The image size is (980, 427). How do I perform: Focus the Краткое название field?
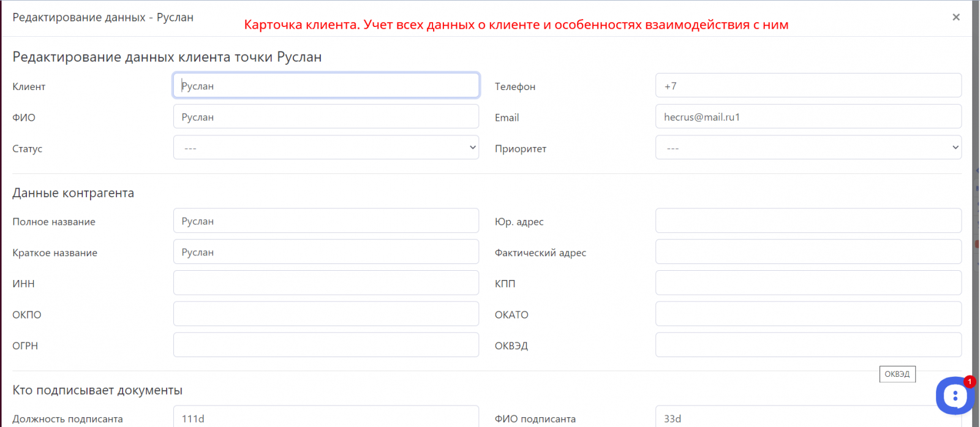pyautogui.click(x=326, y=252)
